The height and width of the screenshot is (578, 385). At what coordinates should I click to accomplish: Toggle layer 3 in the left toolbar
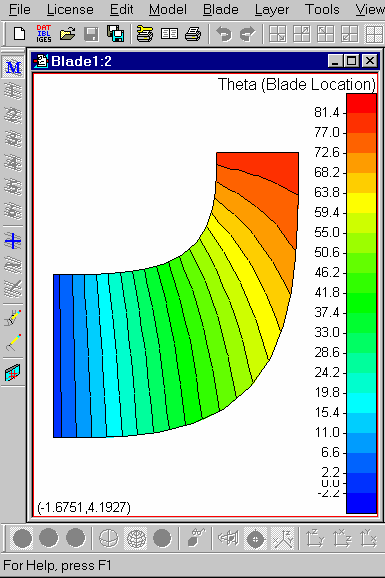[x=13, y=139]
